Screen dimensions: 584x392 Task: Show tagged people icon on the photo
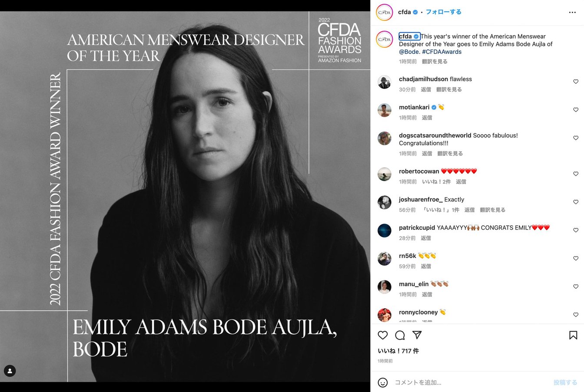coord(10,371)
